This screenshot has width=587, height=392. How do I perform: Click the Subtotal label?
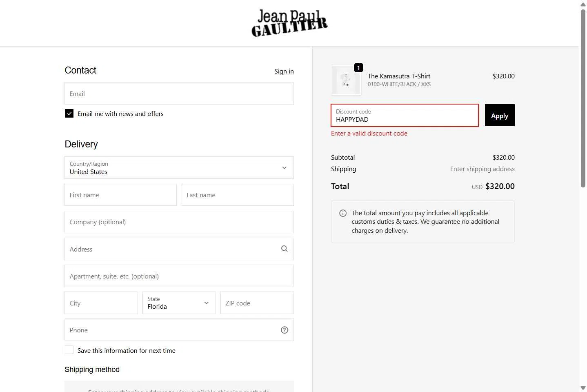pyautogui.click(x=343, y=157)
